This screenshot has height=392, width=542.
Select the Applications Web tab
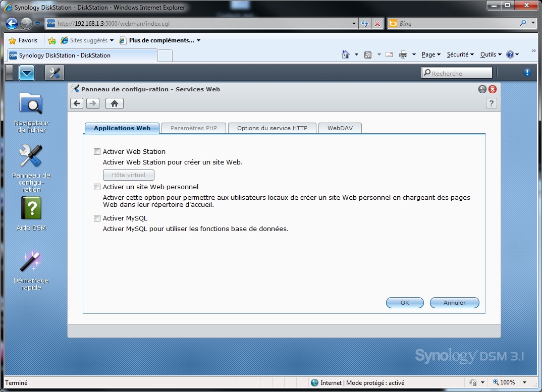pyautogui.click(x=122, y=128)
